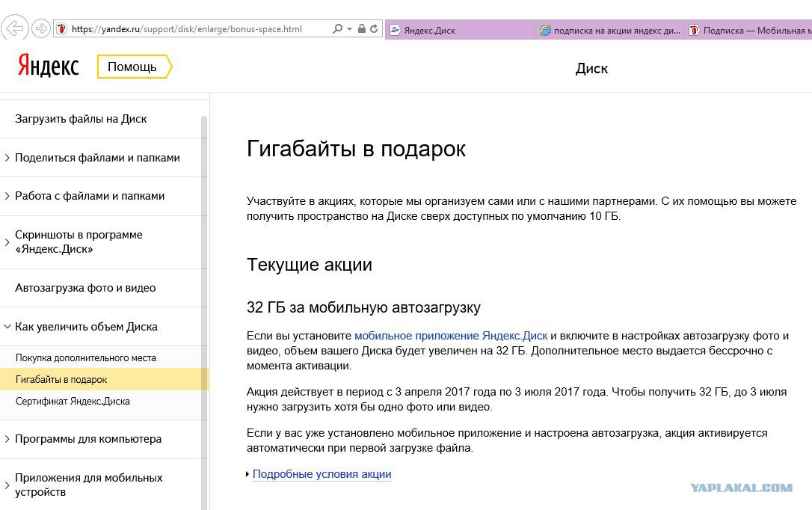Switch to the Подписка — Мобильная tab

pyautogui.click(x=749, y=30)
